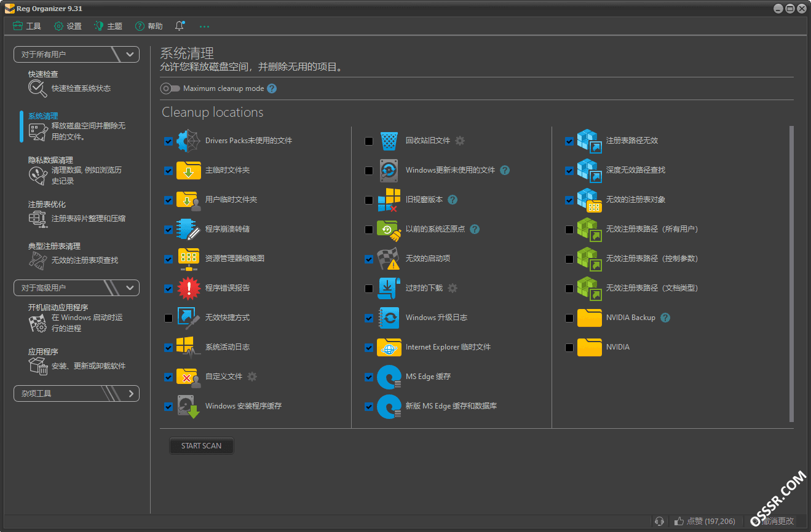Click the recycle bin old files icon
This screenshot has width=811, height=532.
click(x=389, y=141)
